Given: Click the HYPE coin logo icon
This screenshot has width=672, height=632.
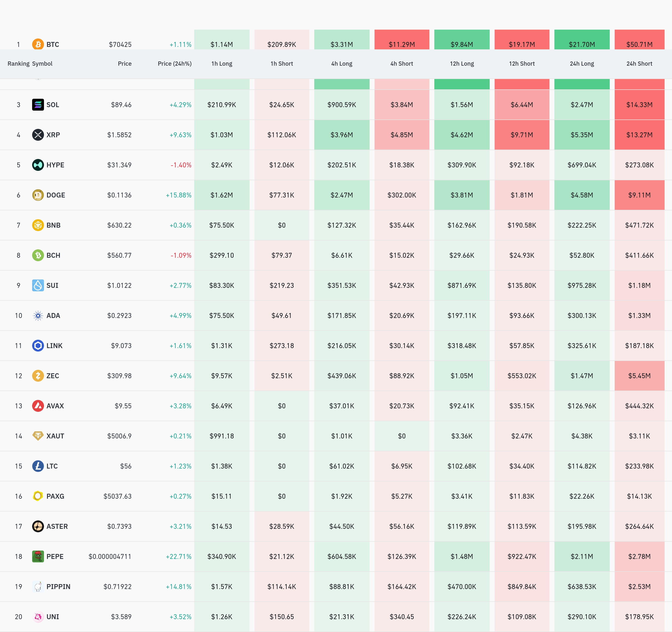Looking at the screenshot, I should [x=38, y=165].
